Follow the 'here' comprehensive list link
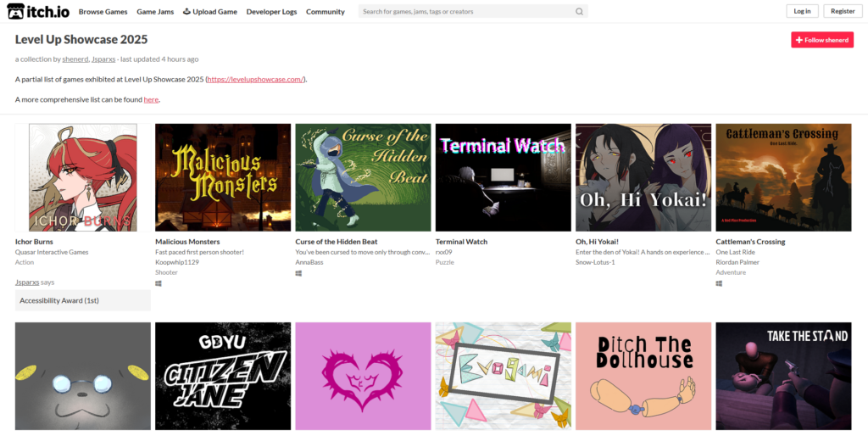868x436 pixels. [151, 100]
